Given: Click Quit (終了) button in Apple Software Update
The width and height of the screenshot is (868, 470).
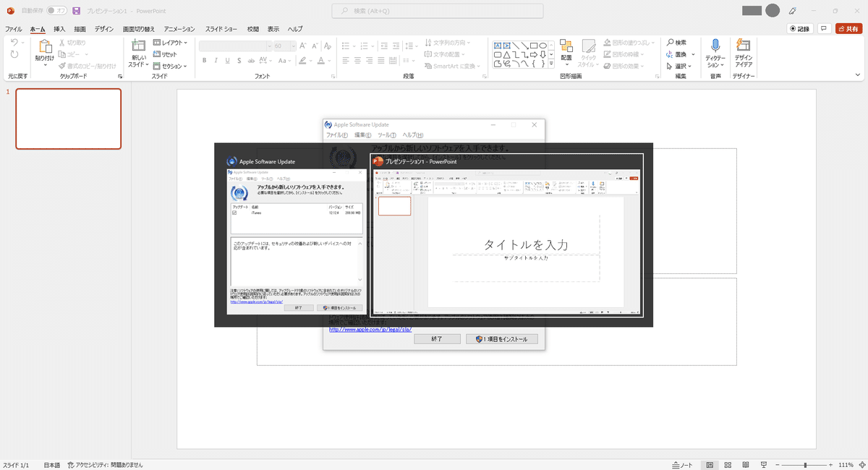Looking at the screenshot, I should 438,338.
